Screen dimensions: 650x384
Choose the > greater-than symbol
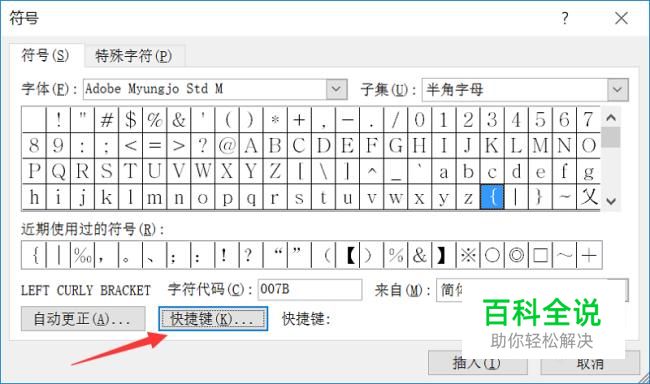(x=178, y=146)
